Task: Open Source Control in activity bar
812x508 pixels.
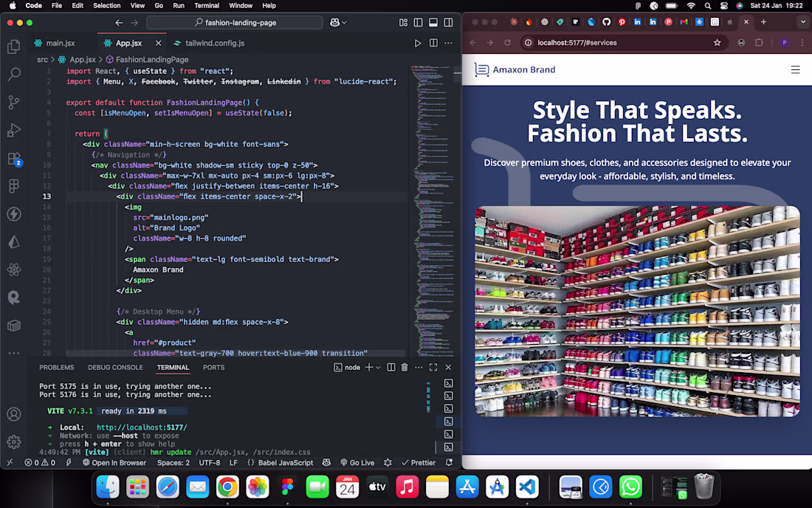Action: (13, 103)
